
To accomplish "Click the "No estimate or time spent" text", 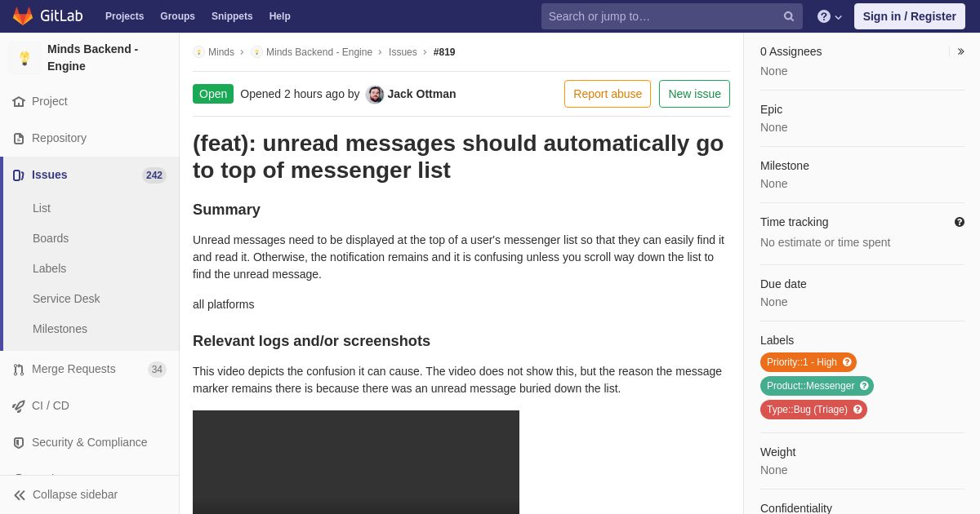I will [825, 242].
